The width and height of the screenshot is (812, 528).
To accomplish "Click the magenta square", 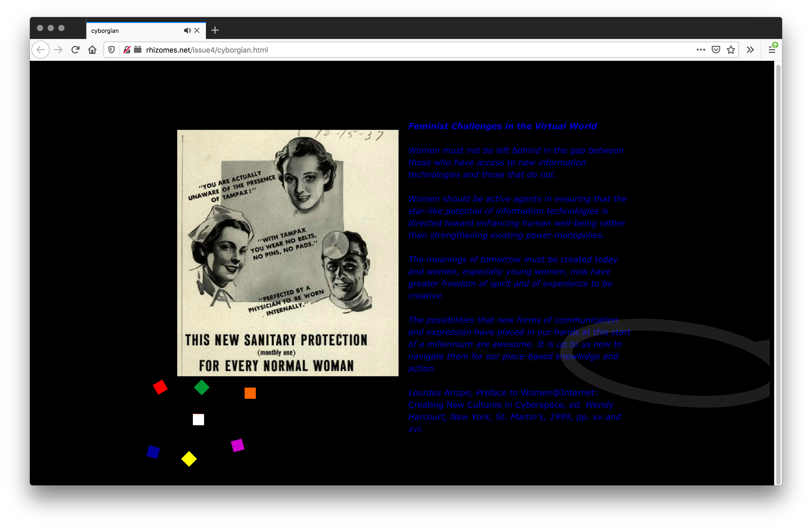I will point(237,446).
